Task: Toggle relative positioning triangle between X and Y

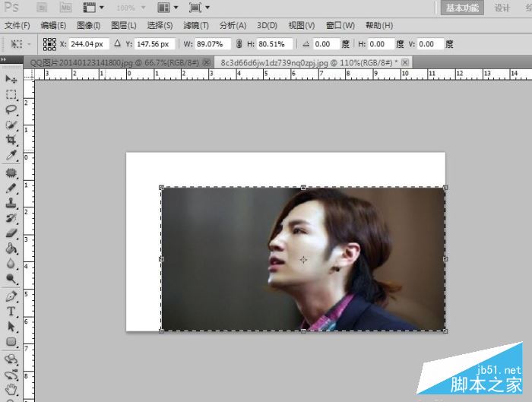Action: tap(117, 43)
